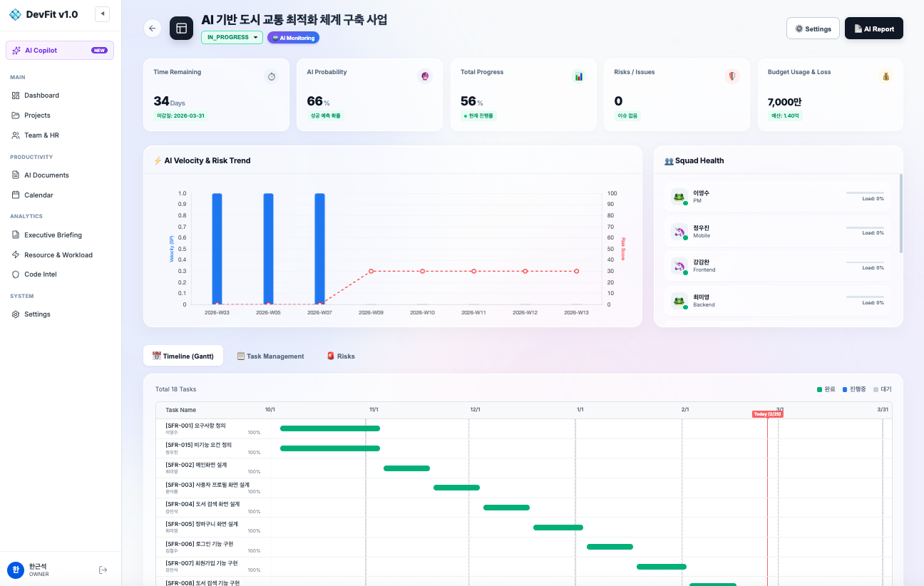Image resolution: width=924 pixels, height=586 pixels.
Task: Open Projects in the sidebar
Action: [37, 115]
